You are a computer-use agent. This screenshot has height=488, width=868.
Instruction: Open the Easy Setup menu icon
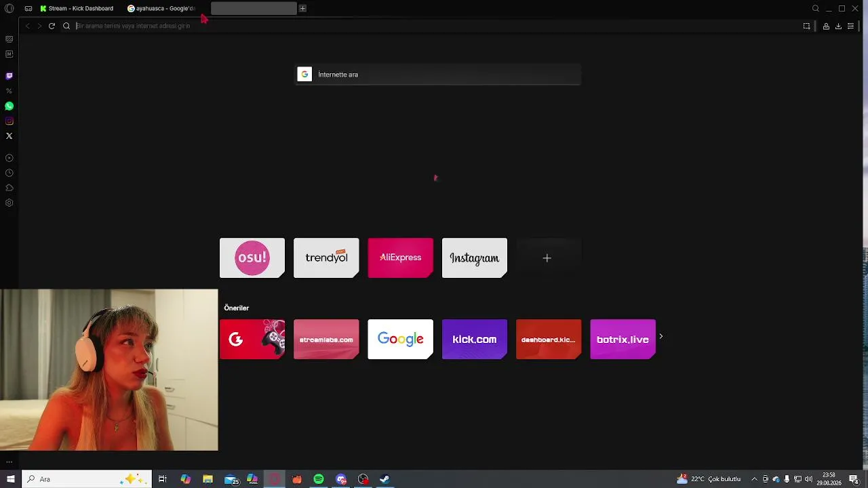850,26
